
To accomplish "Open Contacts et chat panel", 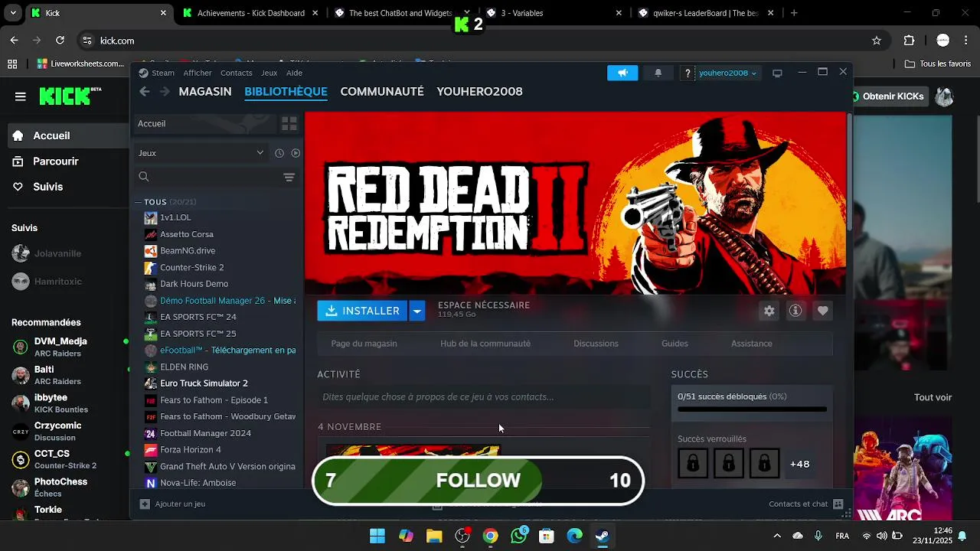I will click(x=806, y=504).
